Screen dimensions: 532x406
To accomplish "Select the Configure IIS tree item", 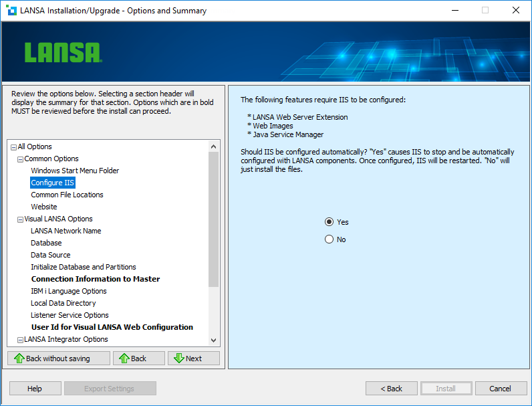I will 53,183.
